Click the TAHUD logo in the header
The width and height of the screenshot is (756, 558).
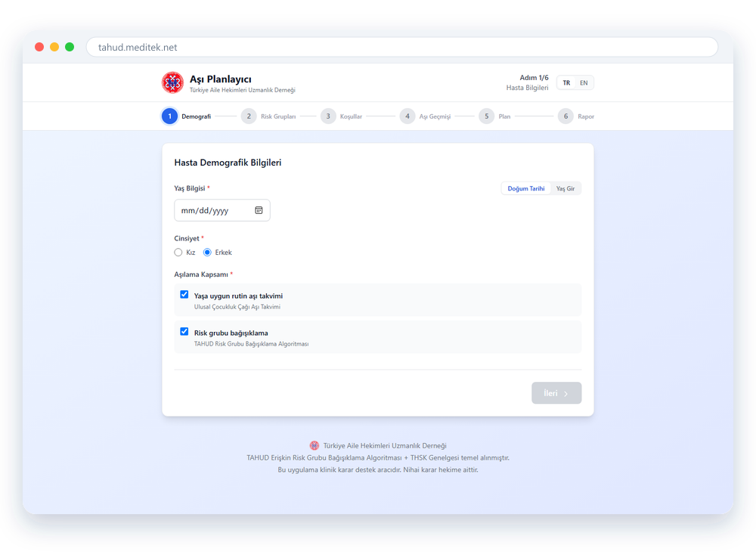point(172,82)
